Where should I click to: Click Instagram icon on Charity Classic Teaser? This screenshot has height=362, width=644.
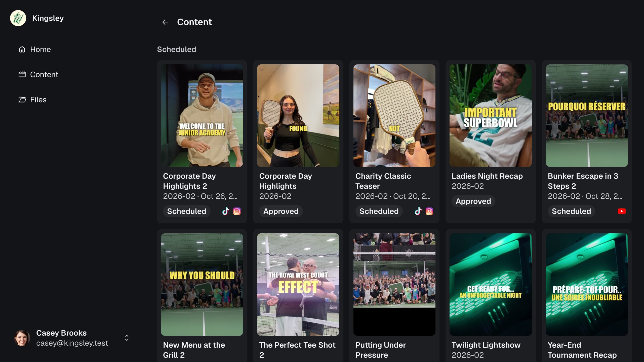click(429, 211)
